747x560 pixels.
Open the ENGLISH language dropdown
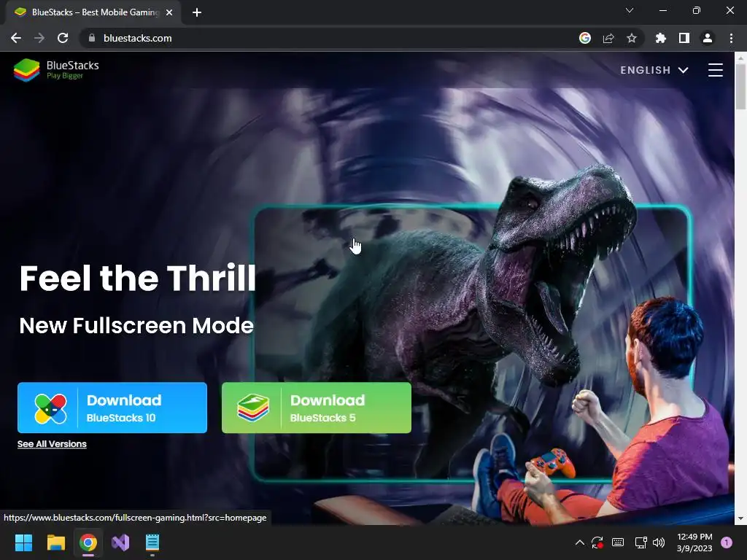[x=654, y=70]
